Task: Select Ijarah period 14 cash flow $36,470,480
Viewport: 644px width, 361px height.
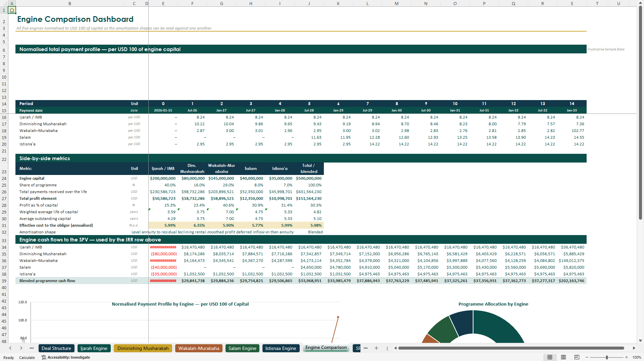Action: pyautogui.click(x=572, y=247)
